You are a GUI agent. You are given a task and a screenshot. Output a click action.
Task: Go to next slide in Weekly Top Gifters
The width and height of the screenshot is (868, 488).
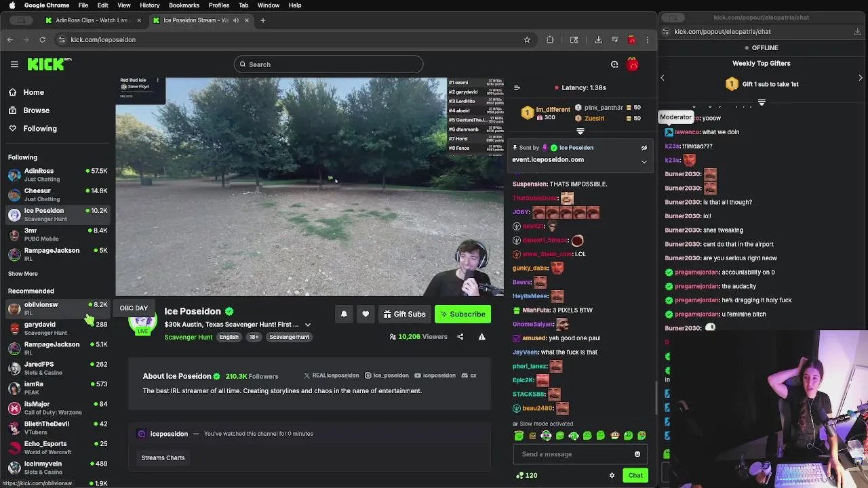click(x=861, y=78)
